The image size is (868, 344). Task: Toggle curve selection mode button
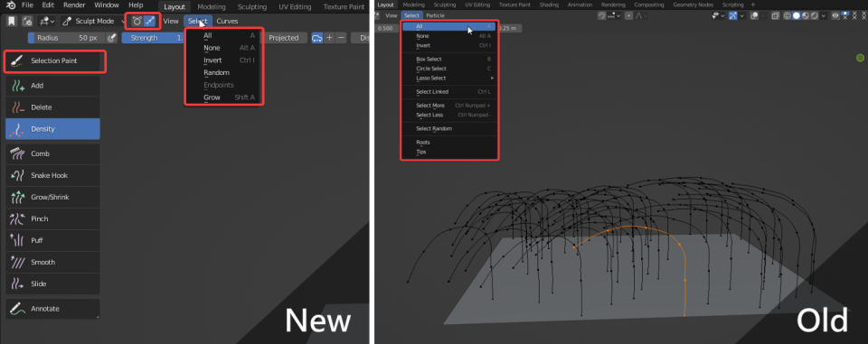point(149,21)
